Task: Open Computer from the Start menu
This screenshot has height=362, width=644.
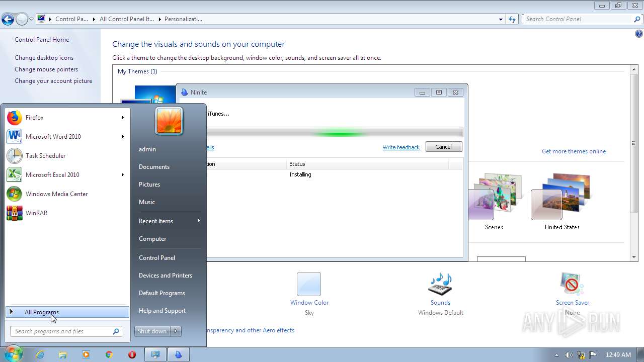Action: (x=169, y=239)
